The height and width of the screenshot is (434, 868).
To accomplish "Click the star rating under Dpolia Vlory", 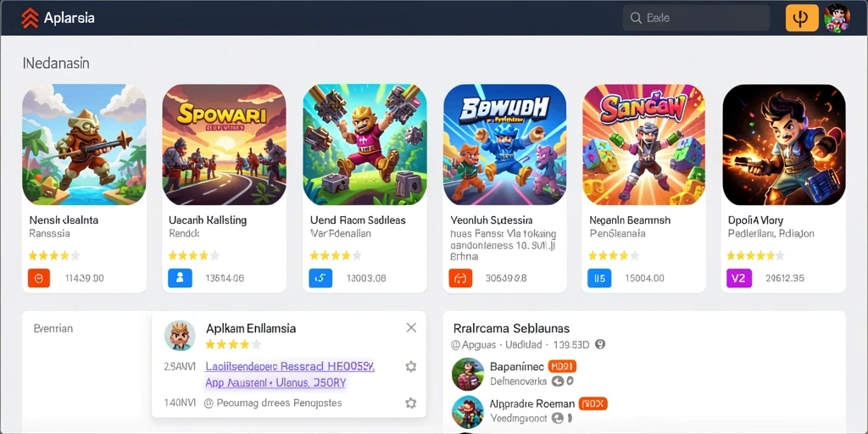I will [755, 256].
